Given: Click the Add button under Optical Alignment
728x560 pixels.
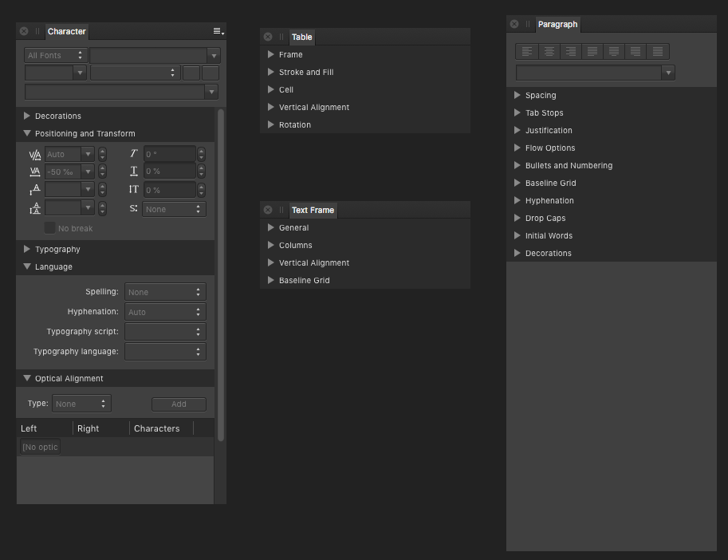Looking at the screenshot, I should coord(179,404).
